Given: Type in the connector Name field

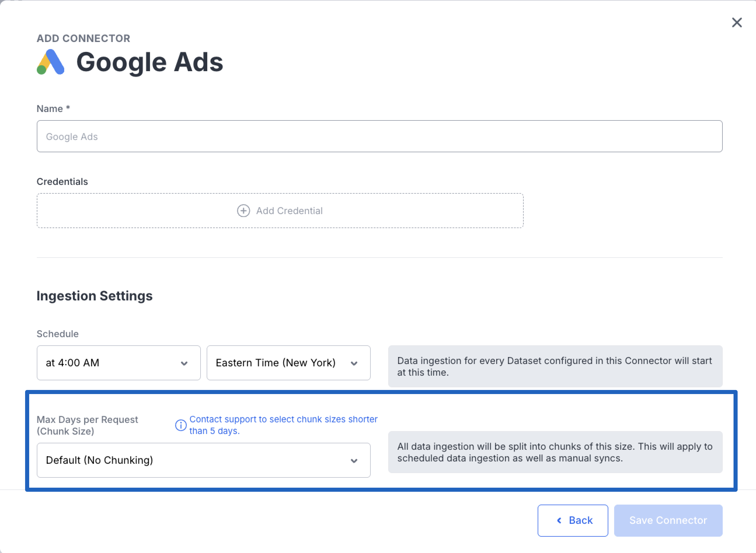Looking at the screenshot, I should tap(379, 136).
